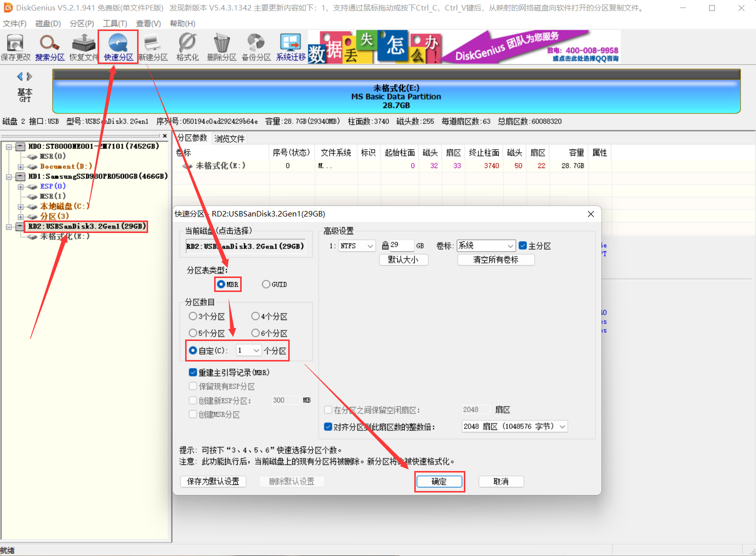
Task: Open the 删除分区 tool
Action: 221,45
